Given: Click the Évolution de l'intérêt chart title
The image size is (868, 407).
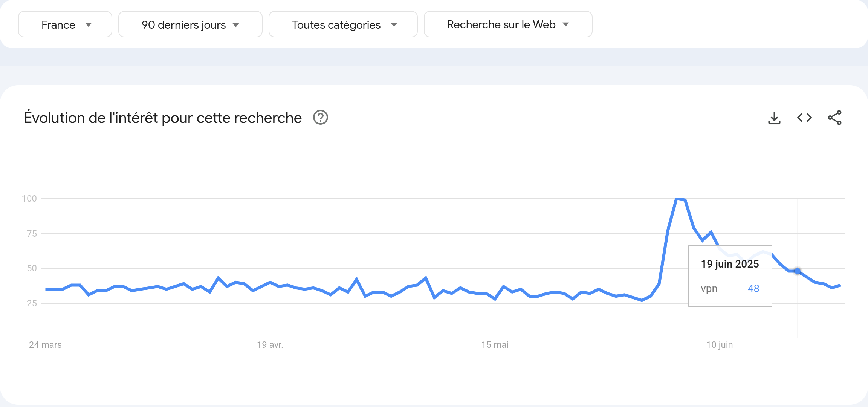Looking at the screenshot, I should [x=163, y=118].
